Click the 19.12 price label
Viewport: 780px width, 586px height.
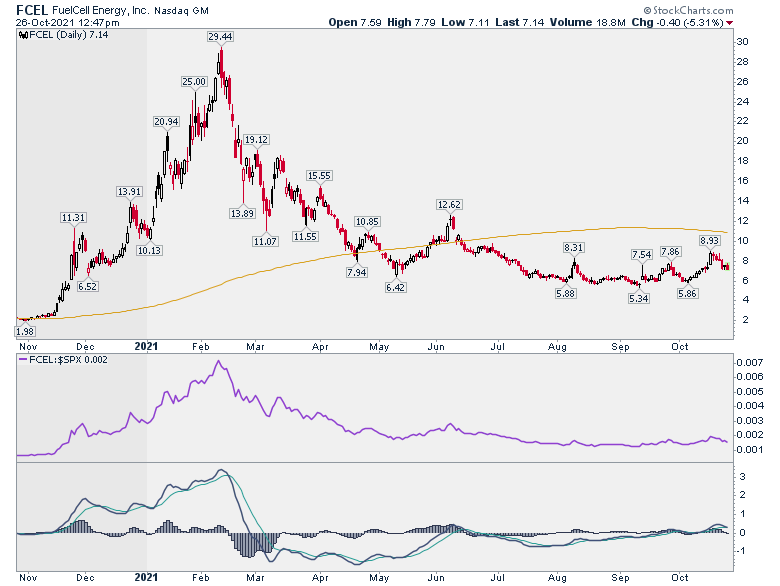tap(256, 140)
